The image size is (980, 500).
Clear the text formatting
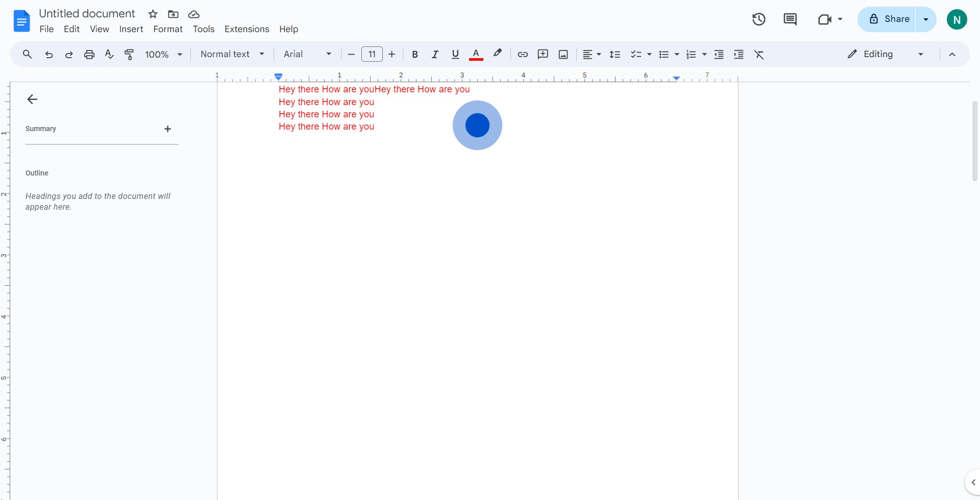click(759, 54)
